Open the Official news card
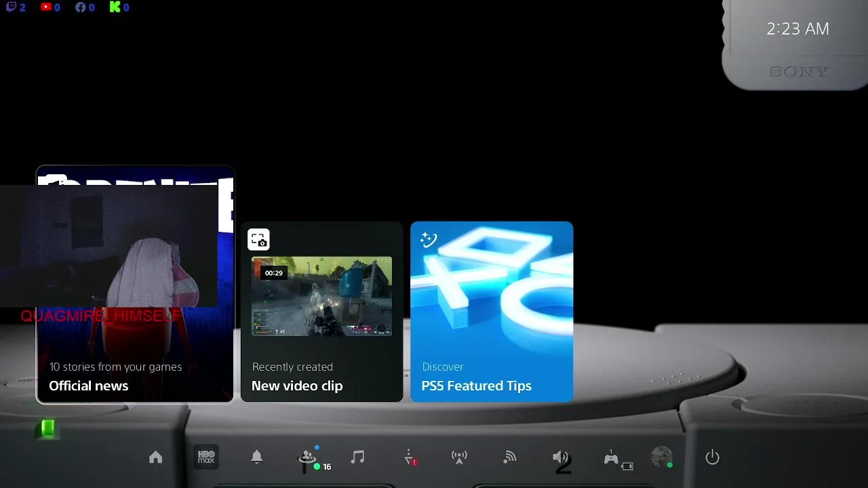 (x=135, y=284)
